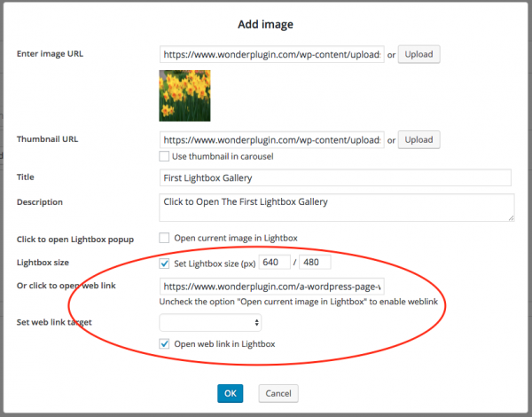
Task: Click the Enter image URL text field
Action: 271,54
